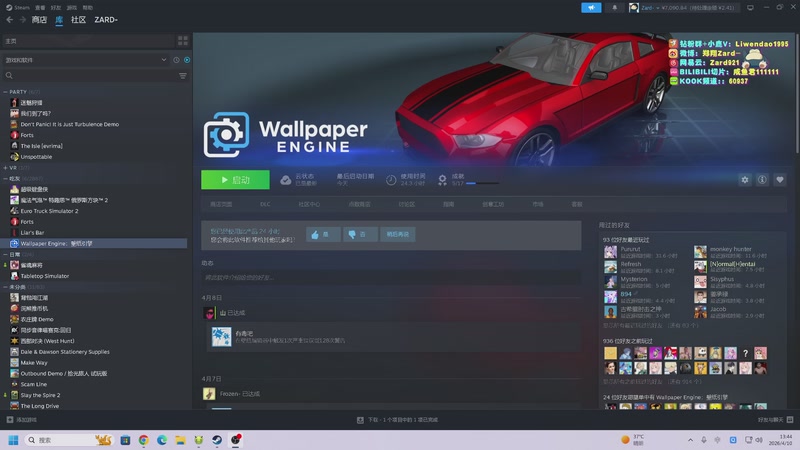Open the 库 (Library) tab
Screen dimensions: 800x450
59,20
